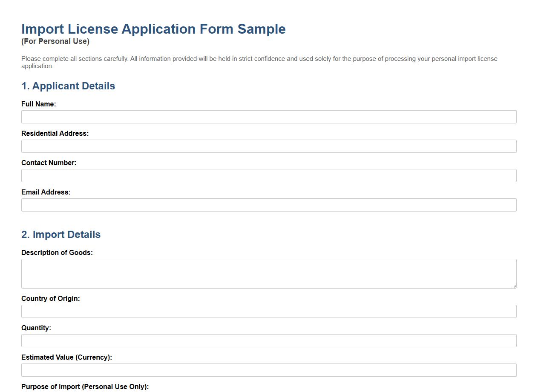Click the For Personal Use subtitle
Screen dimensions: 538x392
click(55, 41)
